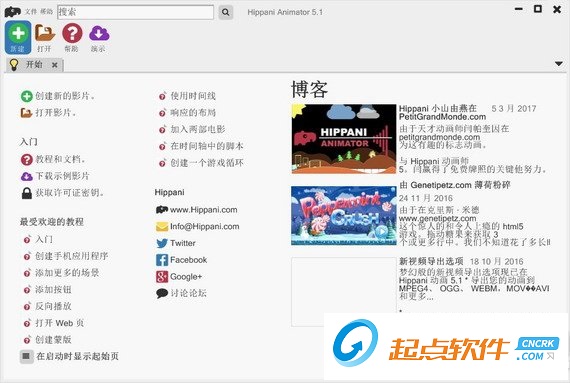Open the Twitter link

[x=183, y=243]
